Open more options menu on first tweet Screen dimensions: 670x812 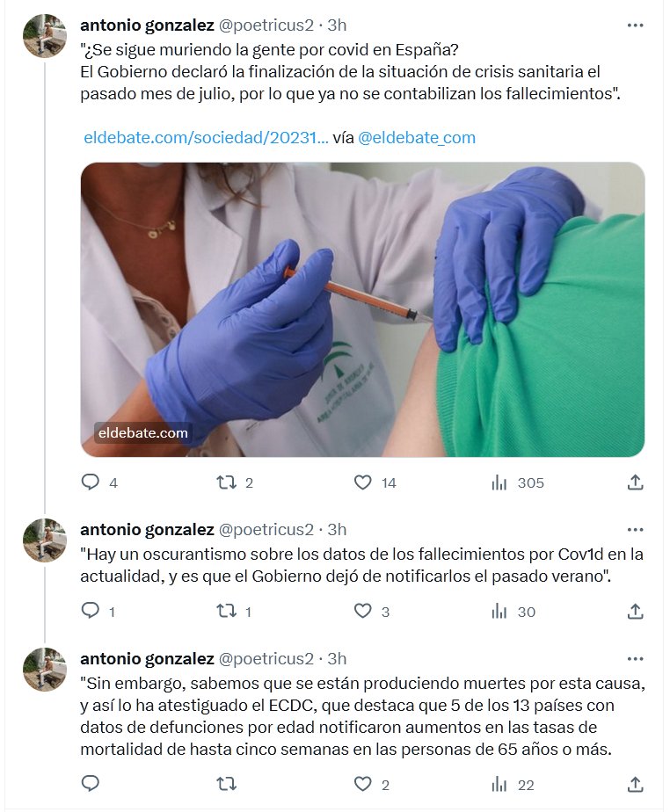(635, 25)
